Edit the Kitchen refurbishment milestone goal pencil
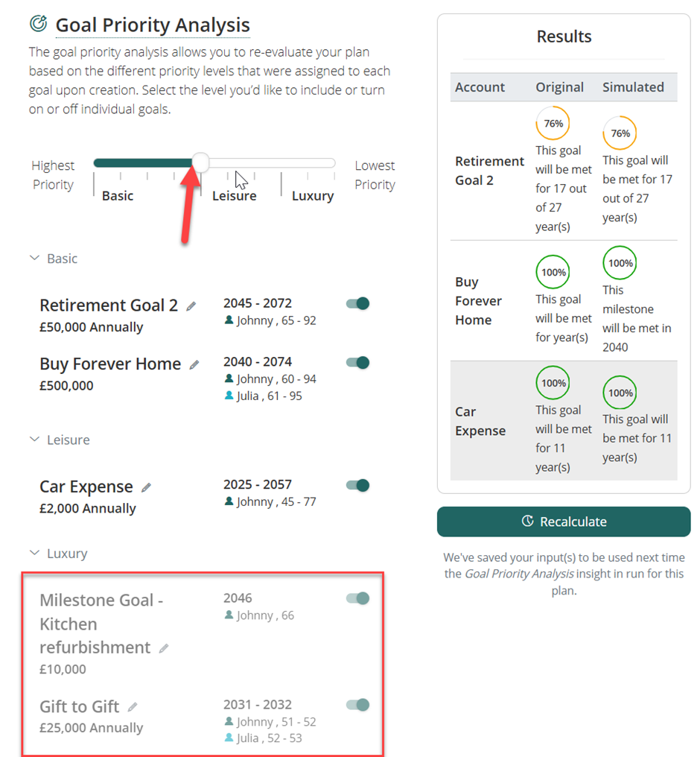 (x=164, y=648)
